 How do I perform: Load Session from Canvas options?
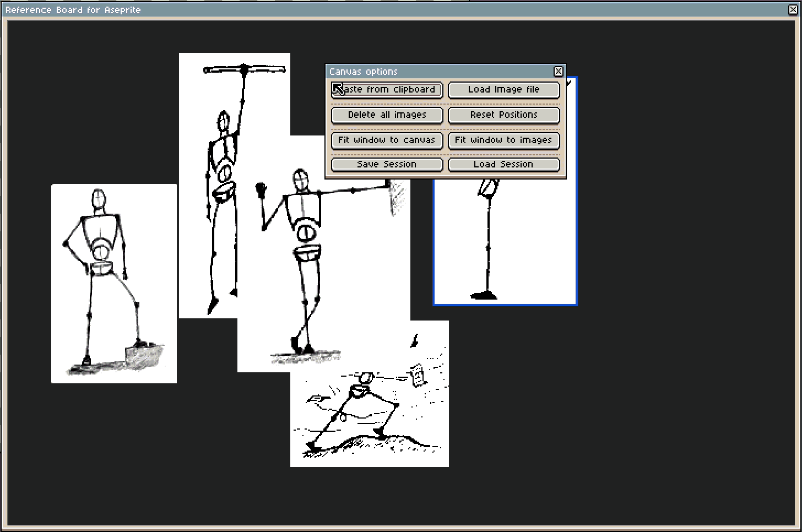(x=503, y=165)
